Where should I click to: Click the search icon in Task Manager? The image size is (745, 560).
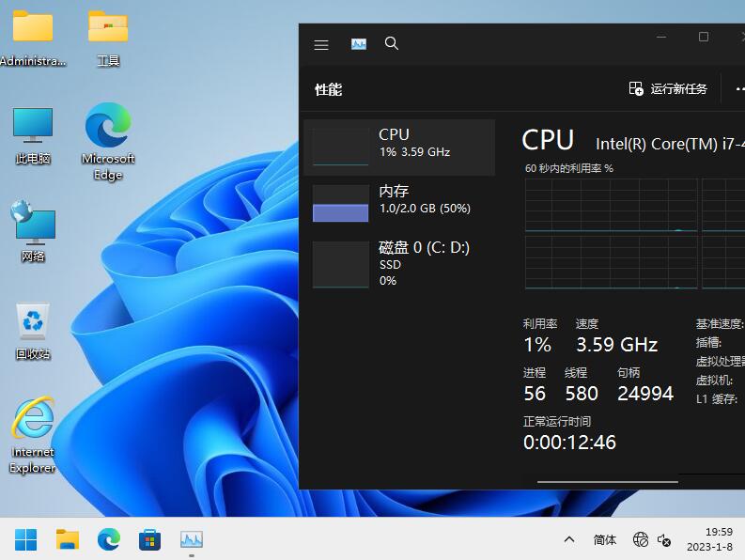pos(392,44)
